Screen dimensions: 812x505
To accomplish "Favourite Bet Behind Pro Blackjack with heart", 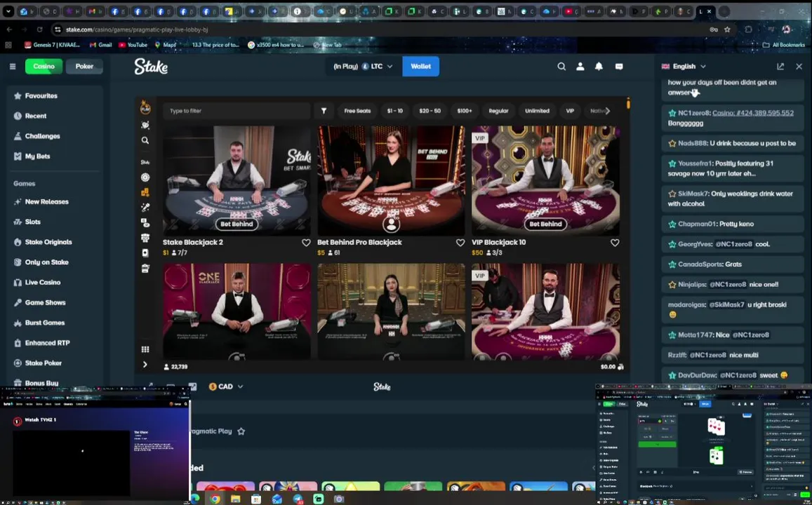I will 460,243.
